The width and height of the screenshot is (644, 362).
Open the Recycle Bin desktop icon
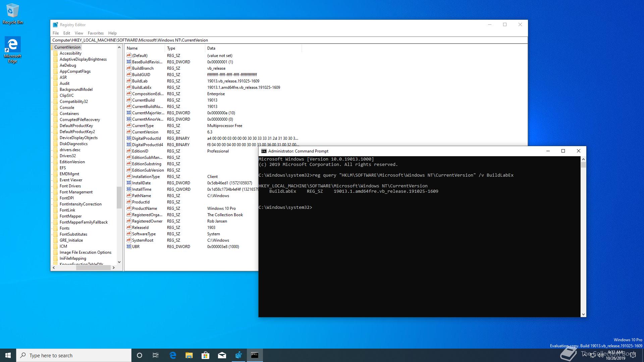pos(12,14)
